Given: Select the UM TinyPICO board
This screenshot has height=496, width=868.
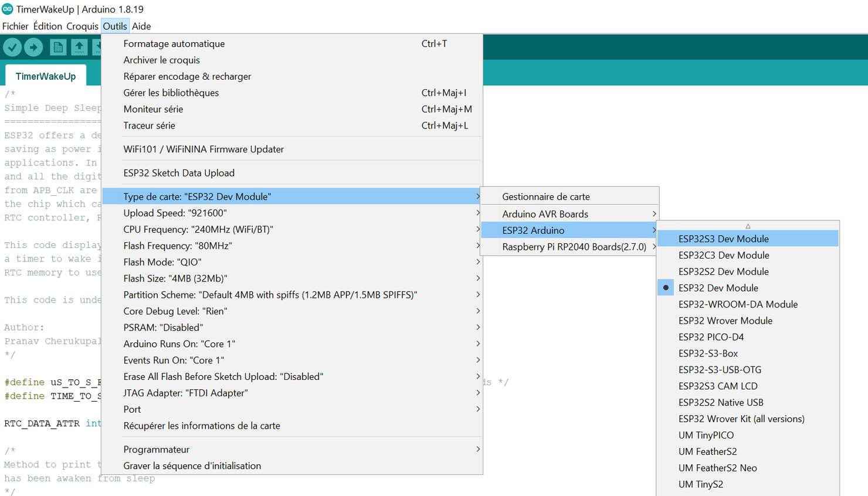Looking at the screenshot, I should (706, 435).
